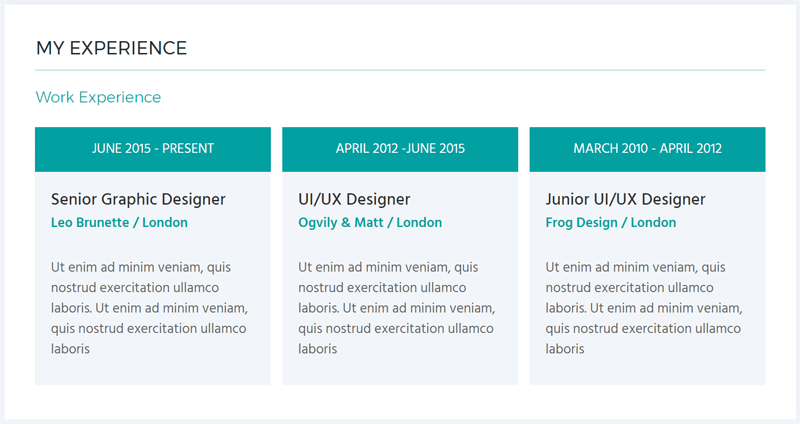The height and width of the screenshot is (424, 800).
Task: Click the description text under Ogvily & Matt
Action: click(x=396, y=308)
